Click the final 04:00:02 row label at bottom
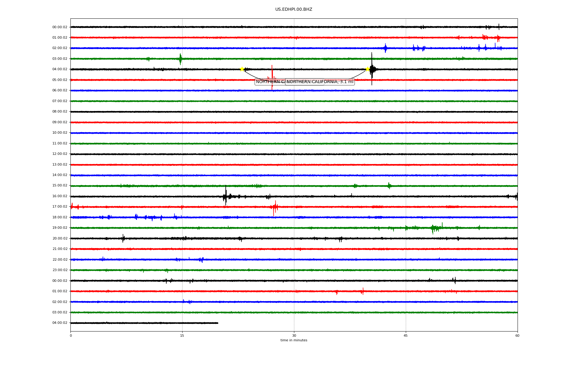 click(x=60, y=323)
